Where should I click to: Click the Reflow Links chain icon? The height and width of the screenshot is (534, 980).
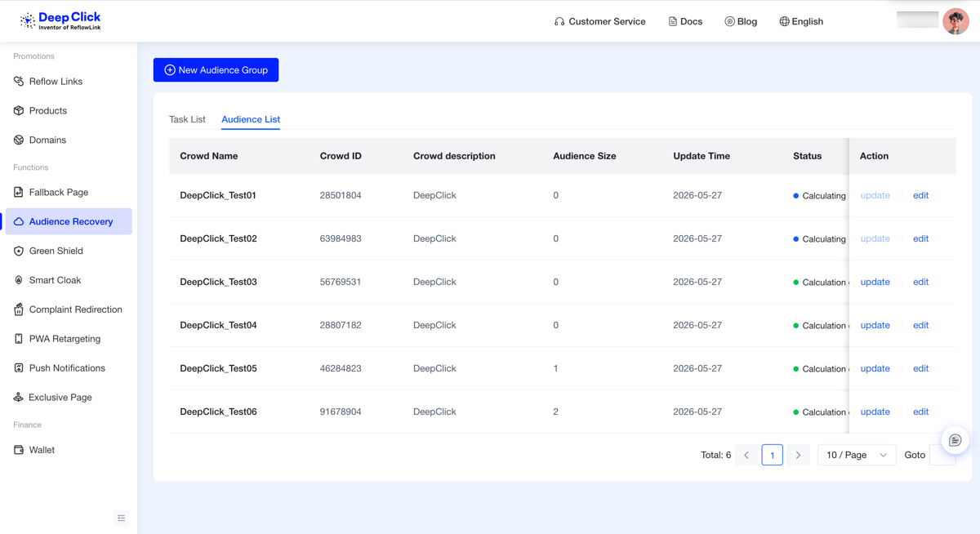click(19, 82)
